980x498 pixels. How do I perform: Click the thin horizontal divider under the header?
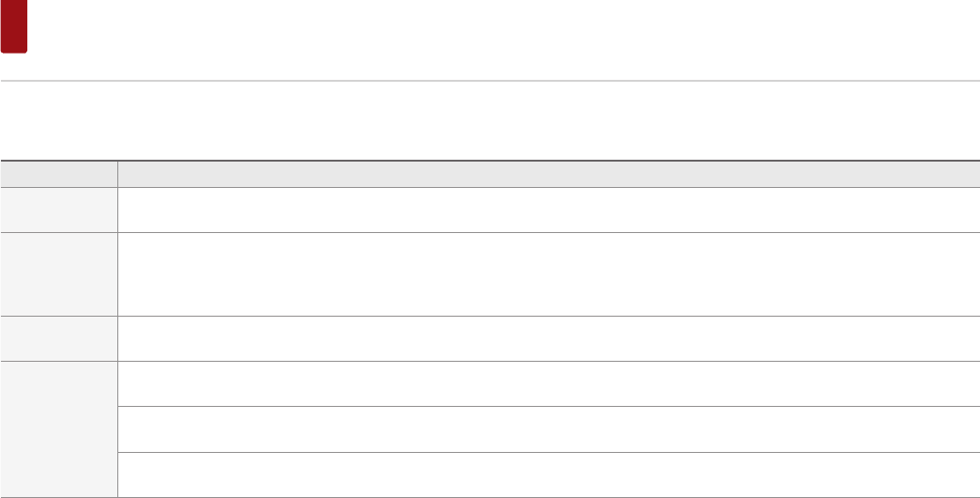pyautogui.click(x=490, y=81)
